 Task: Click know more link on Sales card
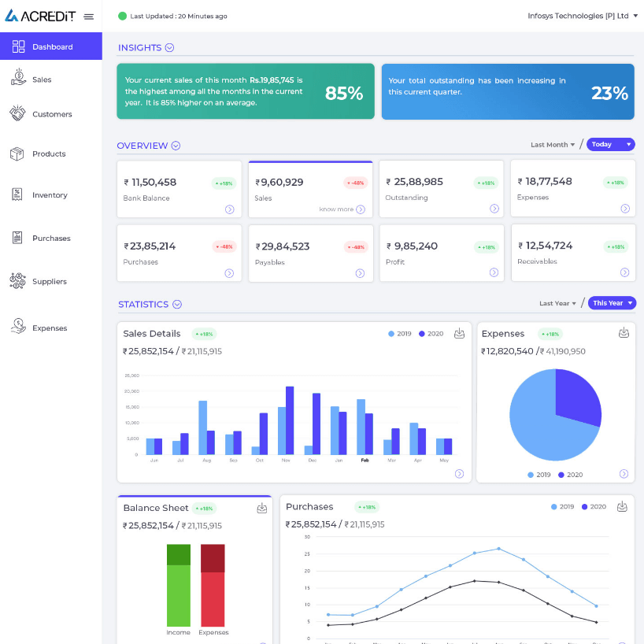(336, 209)
